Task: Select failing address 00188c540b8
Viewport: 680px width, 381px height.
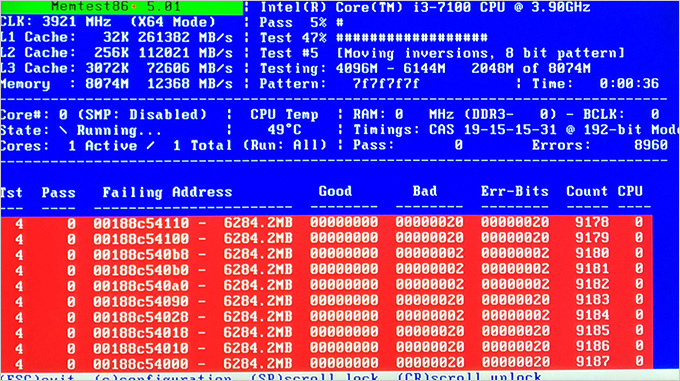Action: pyautogui.click(x=141, y=255)
